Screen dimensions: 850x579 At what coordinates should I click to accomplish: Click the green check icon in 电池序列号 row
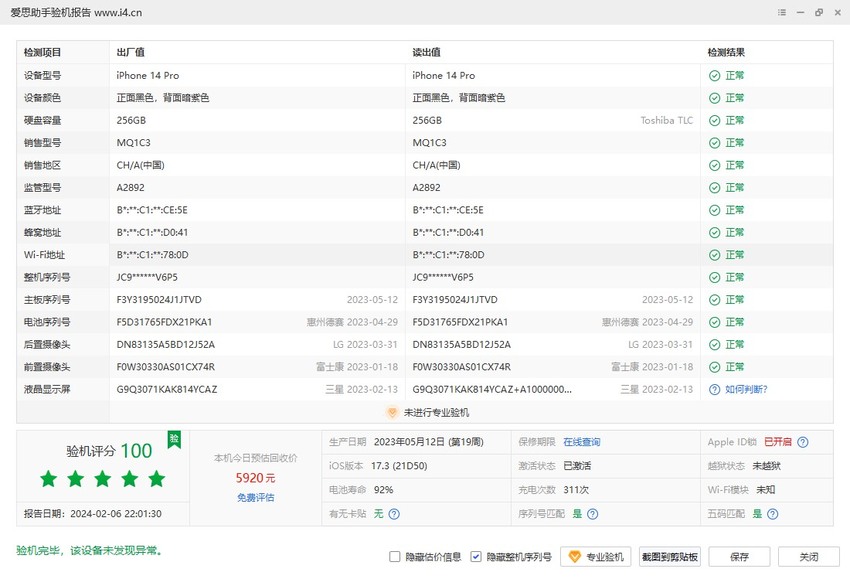(x=714, y=322)
